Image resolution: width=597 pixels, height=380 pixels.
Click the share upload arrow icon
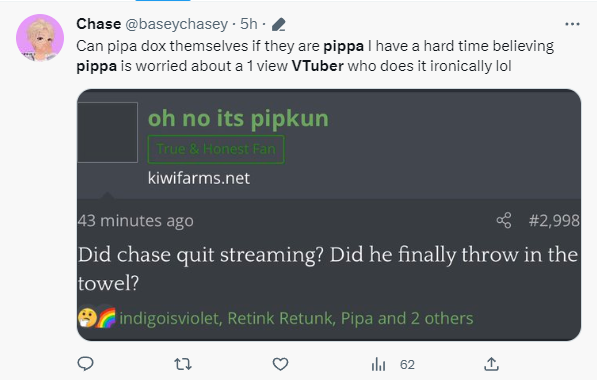coord(492,364)
